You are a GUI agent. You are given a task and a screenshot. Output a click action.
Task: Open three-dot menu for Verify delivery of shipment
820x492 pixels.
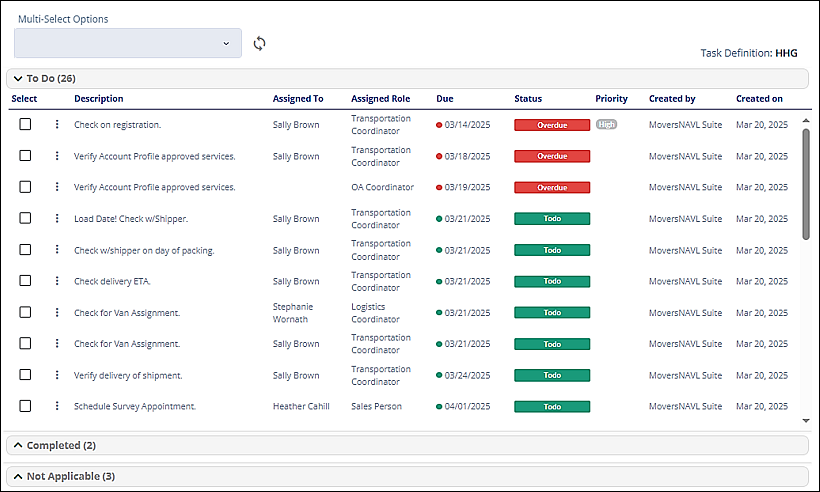[x=57, y=375]
